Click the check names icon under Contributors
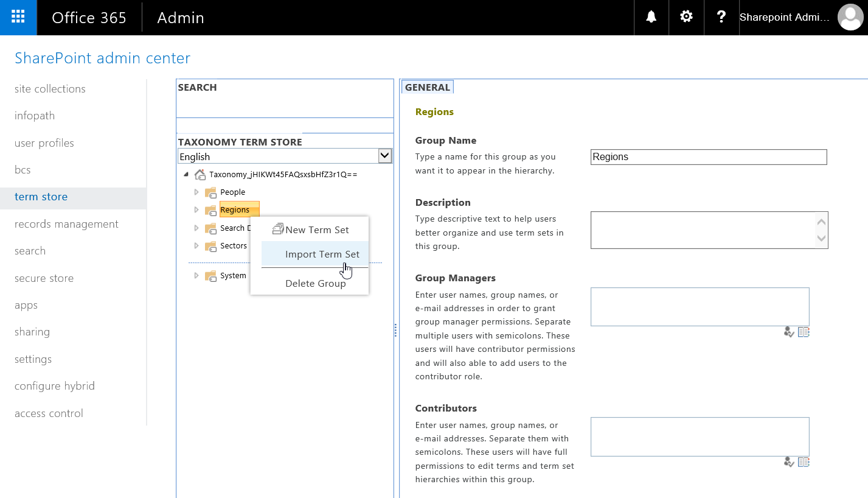This screenshot has width=868, height=498. coord(789,462)
